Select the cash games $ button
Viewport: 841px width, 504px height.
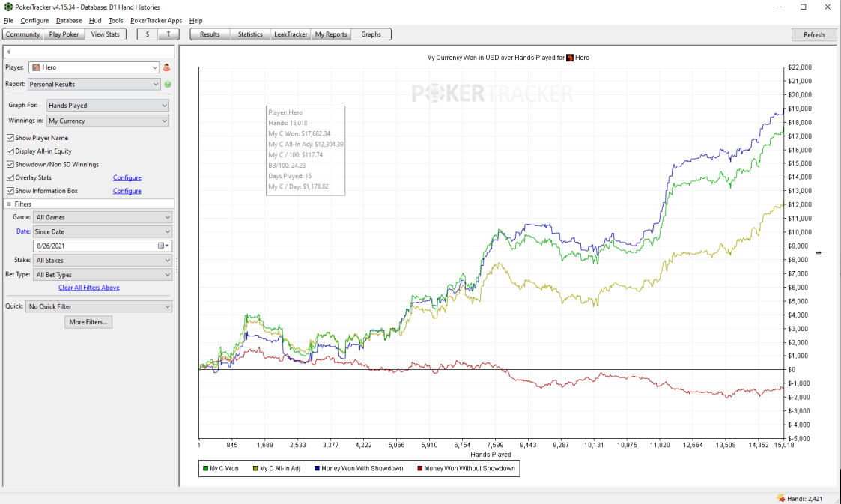coord(148,34)
